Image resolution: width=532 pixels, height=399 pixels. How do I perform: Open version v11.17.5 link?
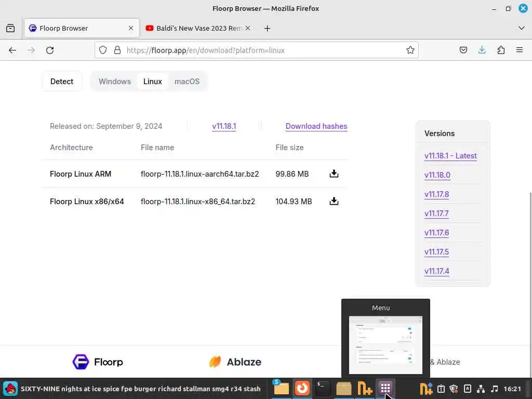tap(436, 252)
